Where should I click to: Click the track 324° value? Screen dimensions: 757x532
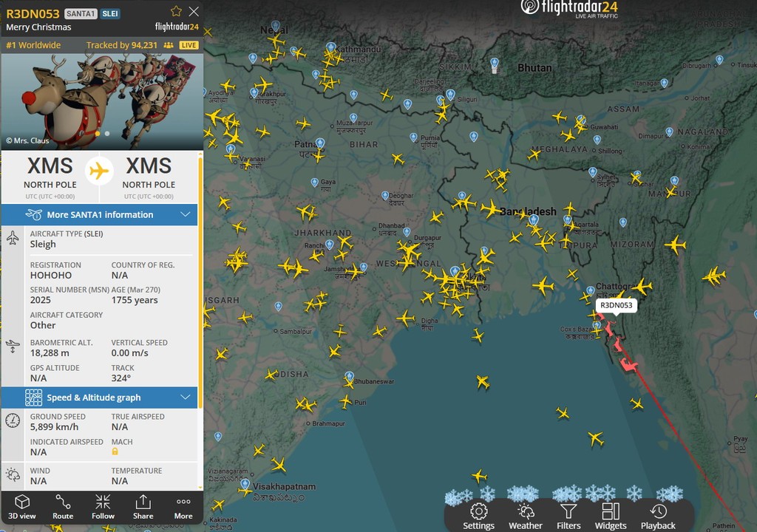pos(120,378)
